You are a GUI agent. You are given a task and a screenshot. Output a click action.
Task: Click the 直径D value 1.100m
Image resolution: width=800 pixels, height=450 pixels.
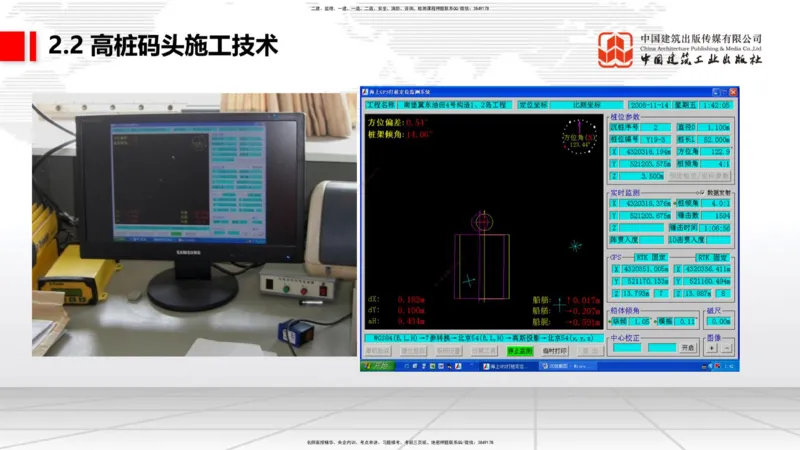[x=714, y=127]
